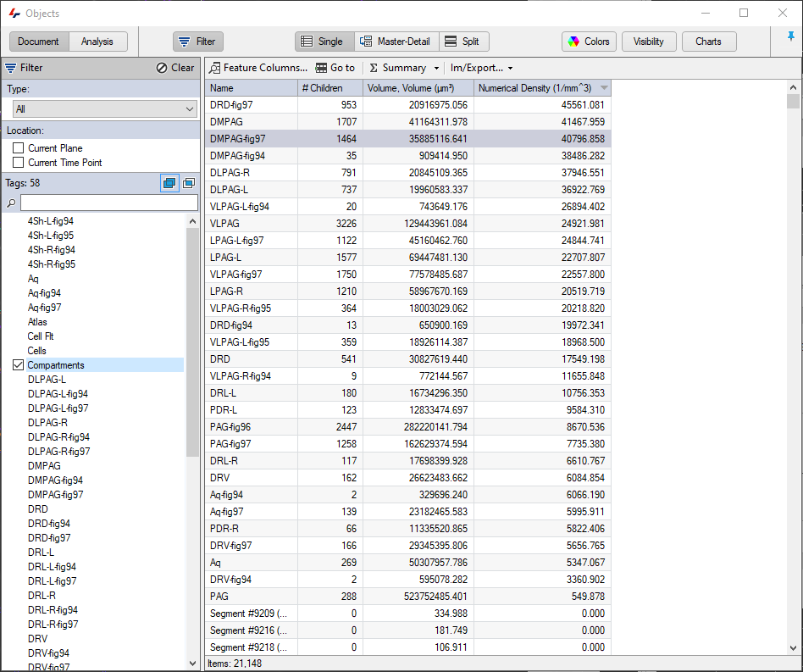803x672 pixels.
Task: Uncheck the Compartments tag
Action: (19, 364)
